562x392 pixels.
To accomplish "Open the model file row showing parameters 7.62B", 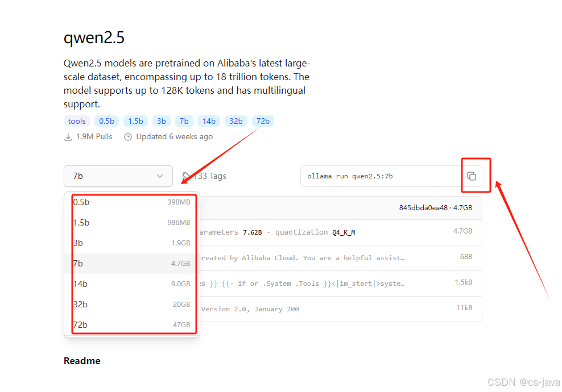I will pos(341,232).
